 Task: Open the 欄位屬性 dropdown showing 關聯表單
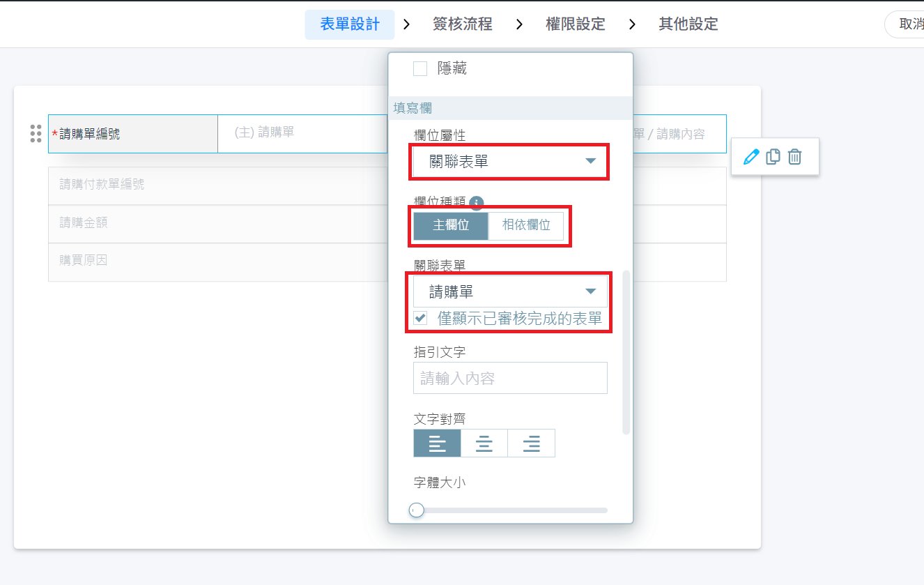click(x=510, y=161)
